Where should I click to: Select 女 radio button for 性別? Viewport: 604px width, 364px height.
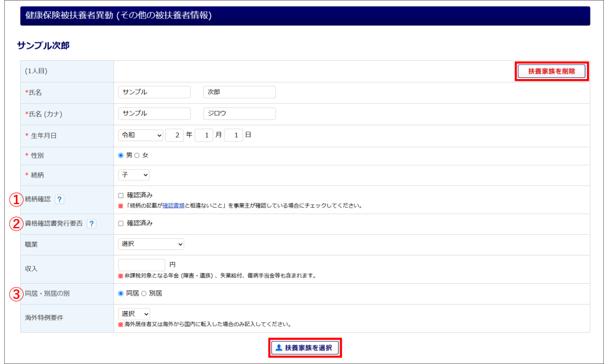coord(137,155)
